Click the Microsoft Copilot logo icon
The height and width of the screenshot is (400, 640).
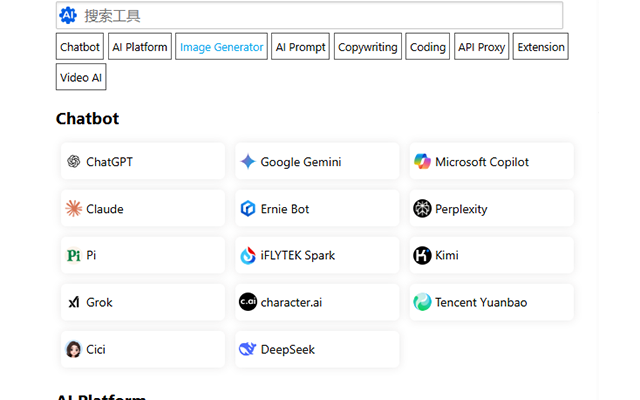[422, 162]
